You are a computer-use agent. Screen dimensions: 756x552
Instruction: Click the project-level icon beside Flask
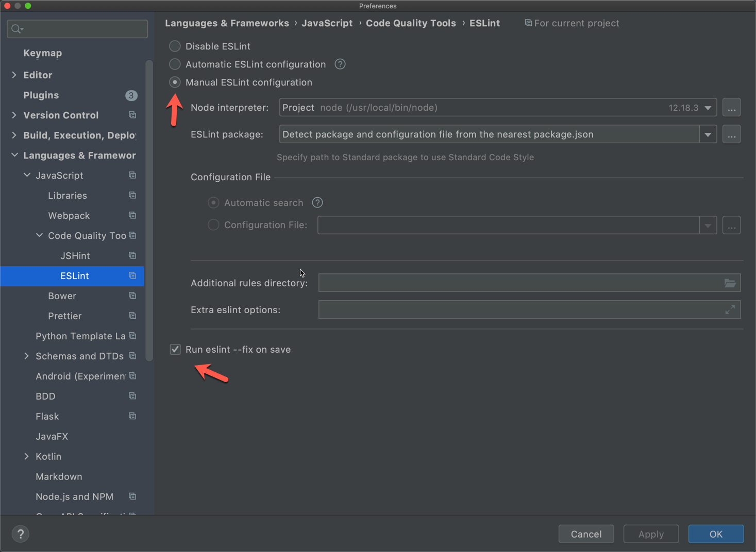coord(132,417)
